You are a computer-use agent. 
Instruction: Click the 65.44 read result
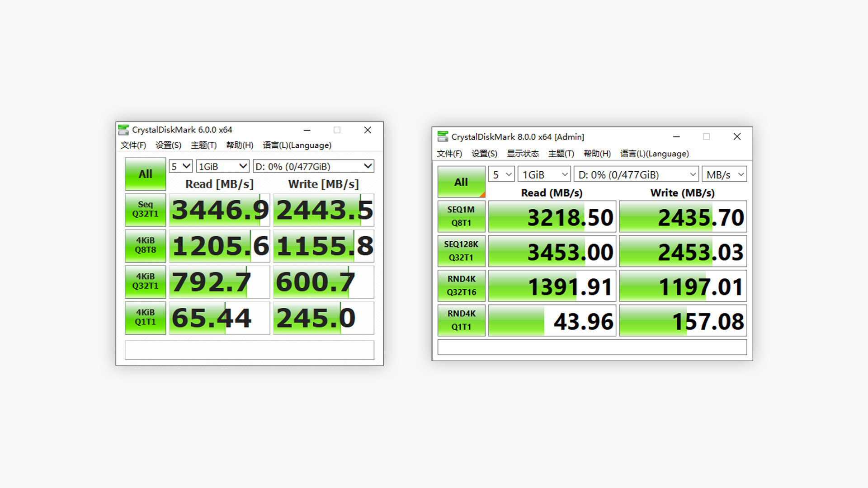[219, 318]
